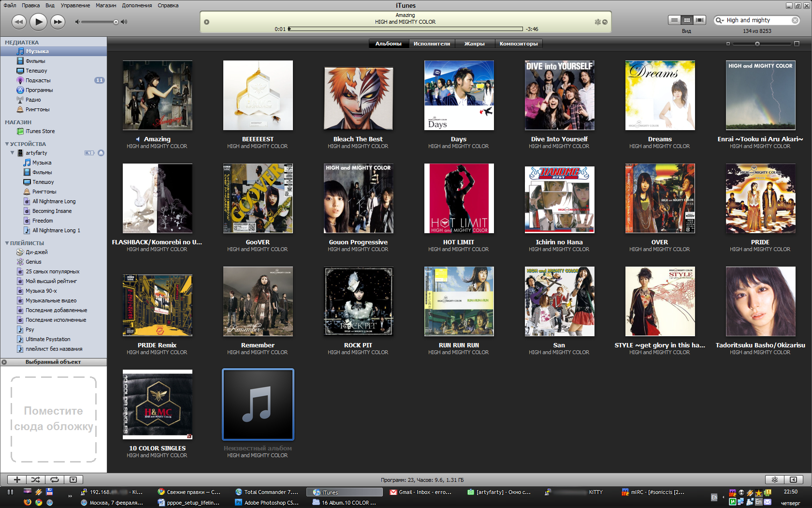812x508 pixels.
Task: Switch to Total Commander in the taskbar
Action: pyautogui.click(x=267, y=492)
